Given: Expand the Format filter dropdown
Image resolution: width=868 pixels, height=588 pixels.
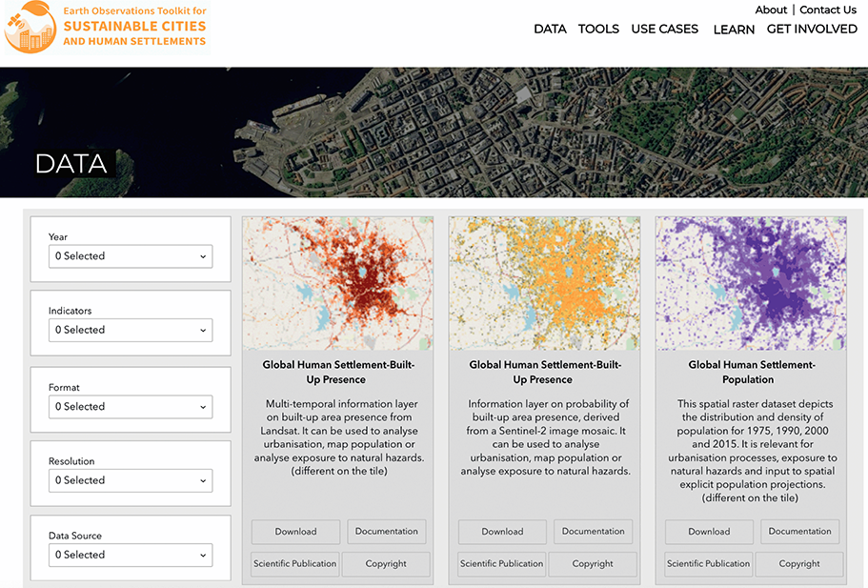Looking at the screenshot, I should tap(131, 407).
